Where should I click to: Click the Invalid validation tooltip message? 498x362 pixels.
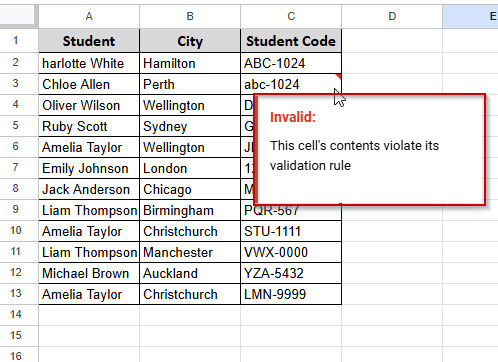[370, 149]
